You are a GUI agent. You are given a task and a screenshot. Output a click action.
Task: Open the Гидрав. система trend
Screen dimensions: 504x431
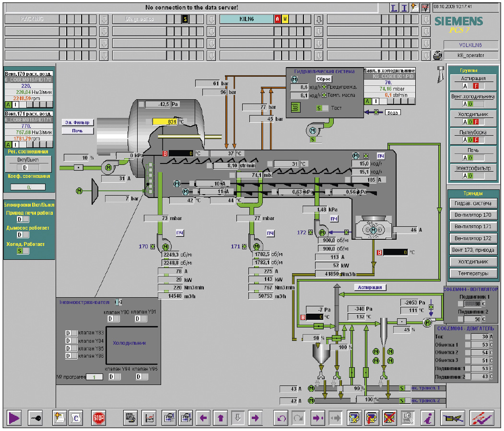click(473, 203)
